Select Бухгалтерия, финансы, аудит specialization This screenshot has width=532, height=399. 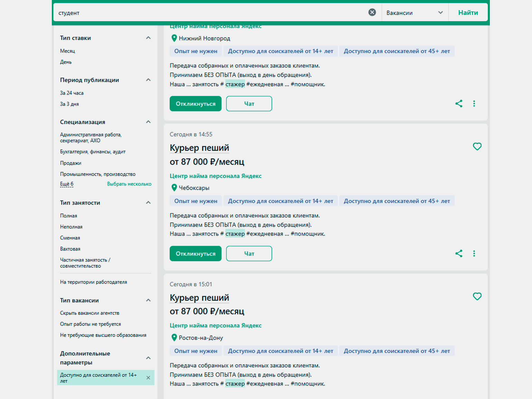(x=93, y=152)
